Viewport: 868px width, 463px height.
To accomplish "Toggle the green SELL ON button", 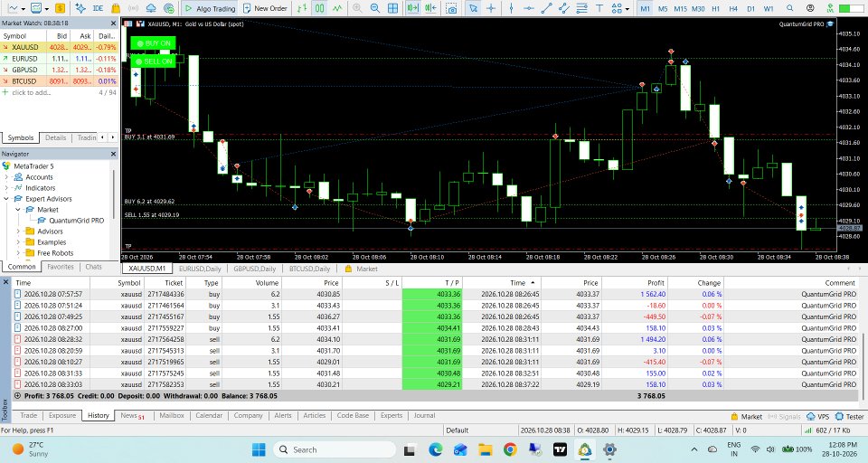I will 154,61.
